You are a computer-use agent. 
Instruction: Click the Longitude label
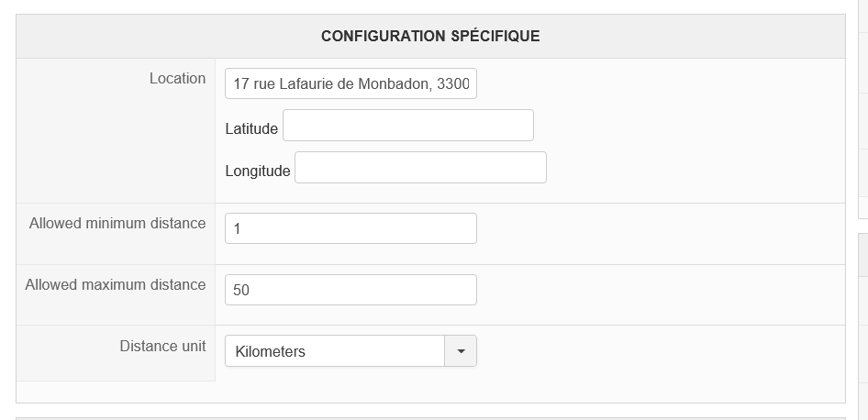pos(258,171)
